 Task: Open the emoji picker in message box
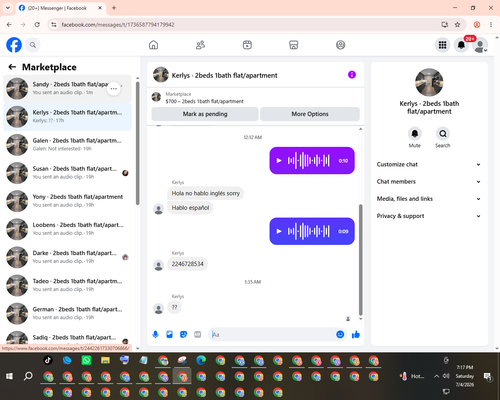pyautogui.click(x=340, y=334)
